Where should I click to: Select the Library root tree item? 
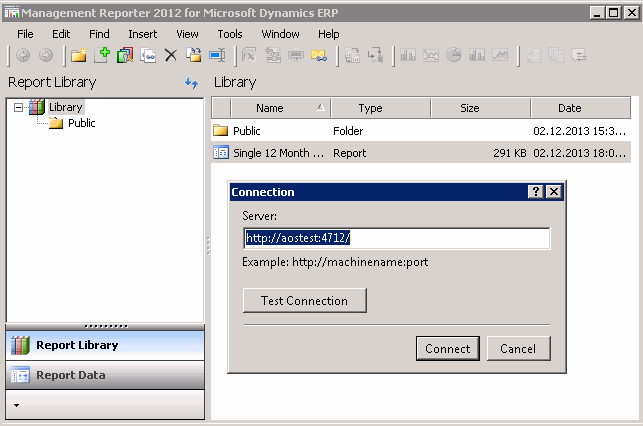pyautogui.click(x=66, y=107)
